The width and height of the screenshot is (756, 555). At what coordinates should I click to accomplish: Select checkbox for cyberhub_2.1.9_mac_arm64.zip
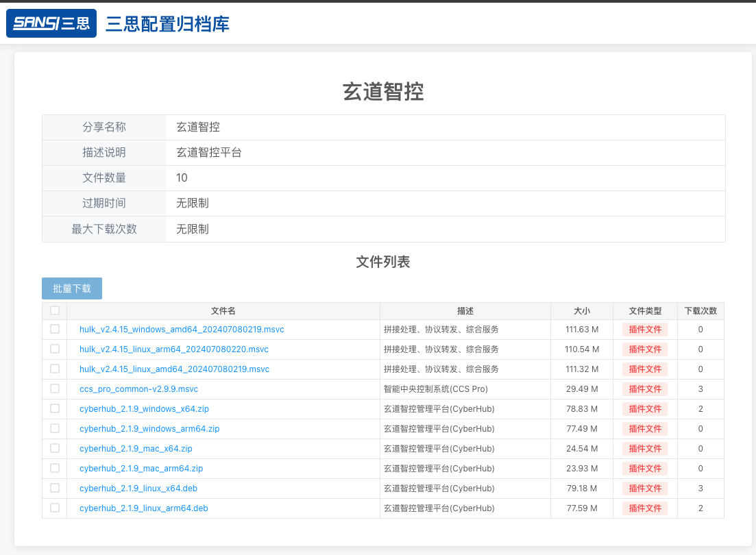55,468
